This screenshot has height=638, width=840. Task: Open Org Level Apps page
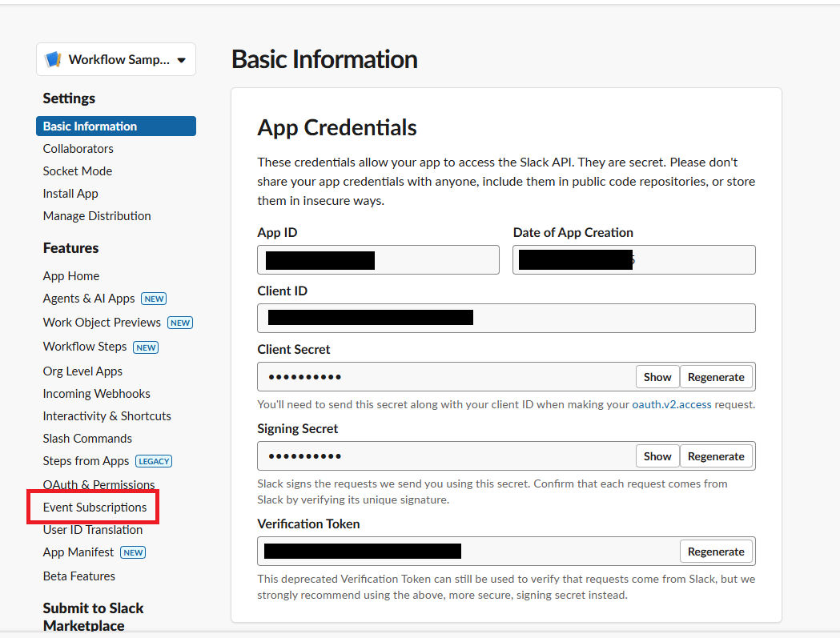click(82, 371)
